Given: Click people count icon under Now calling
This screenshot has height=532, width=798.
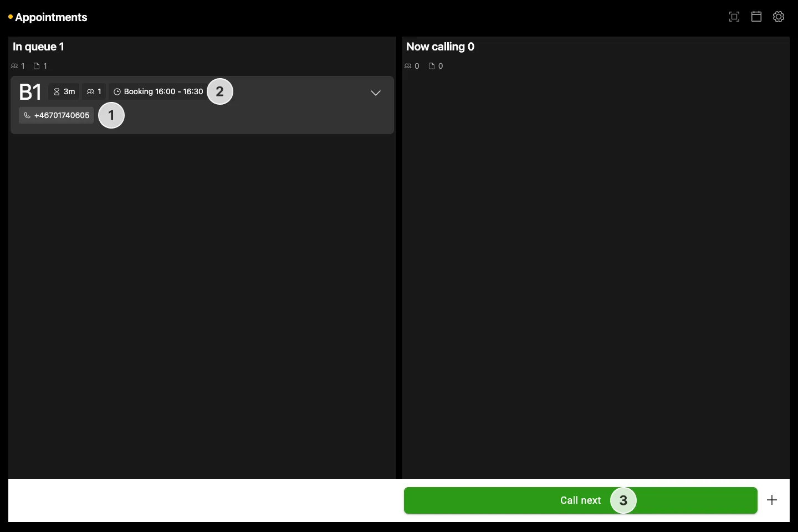Looking at the screenshot, I should coord(408,66).
